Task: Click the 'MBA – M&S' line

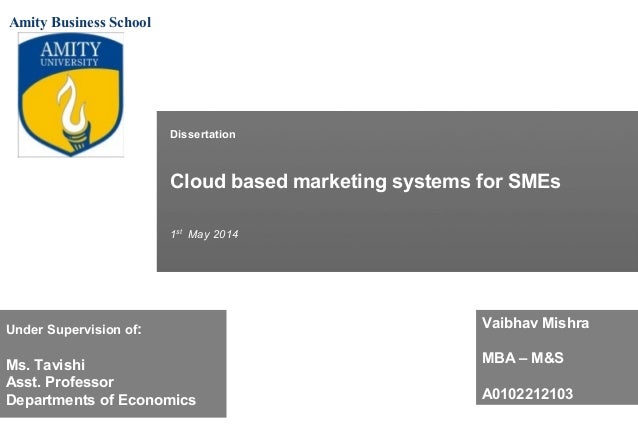Action: [x=523, y=358]
